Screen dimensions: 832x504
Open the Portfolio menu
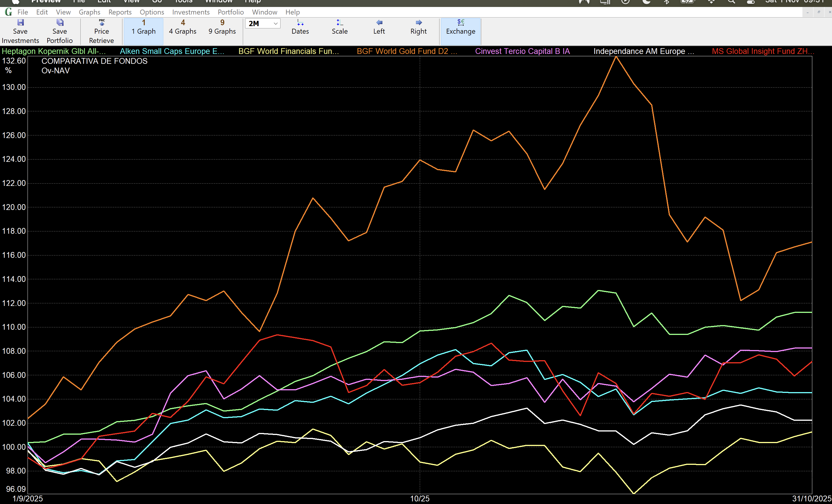pos(231,12)
